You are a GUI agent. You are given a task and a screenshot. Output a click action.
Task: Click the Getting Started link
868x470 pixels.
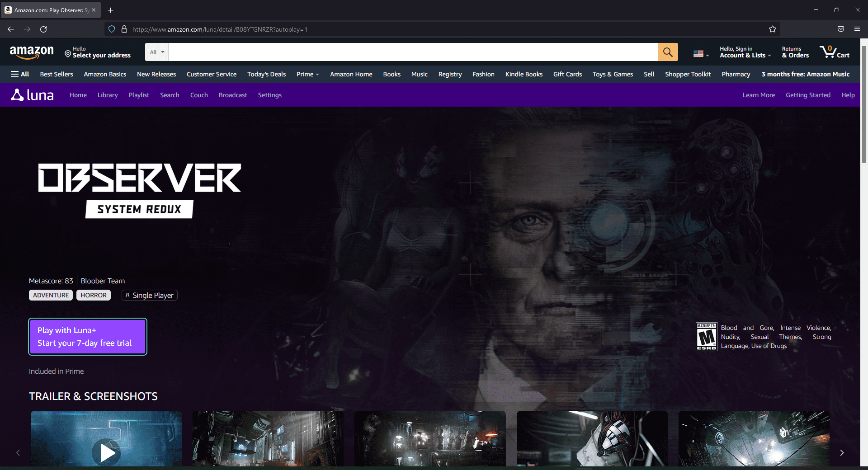point(808,95)
